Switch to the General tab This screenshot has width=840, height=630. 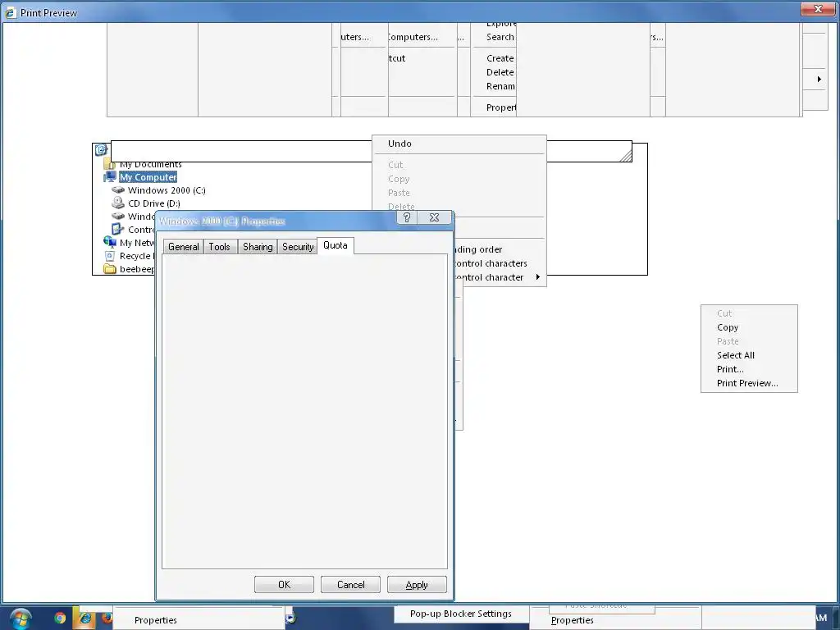(x=183, y=247)
